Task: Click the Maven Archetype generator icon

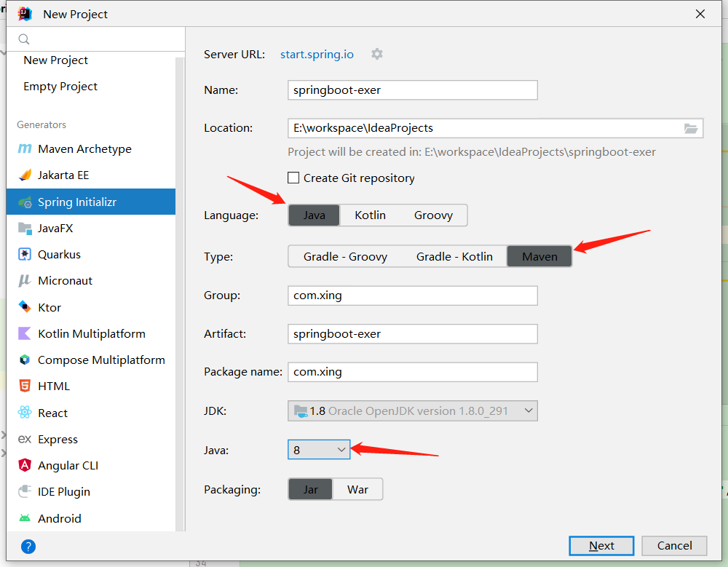Action: click(25, 148)
